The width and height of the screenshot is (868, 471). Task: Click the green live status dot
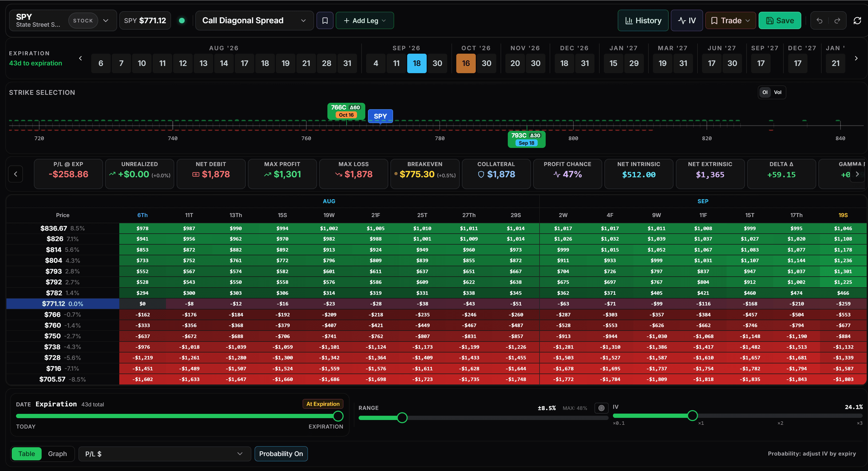[182, 21]
